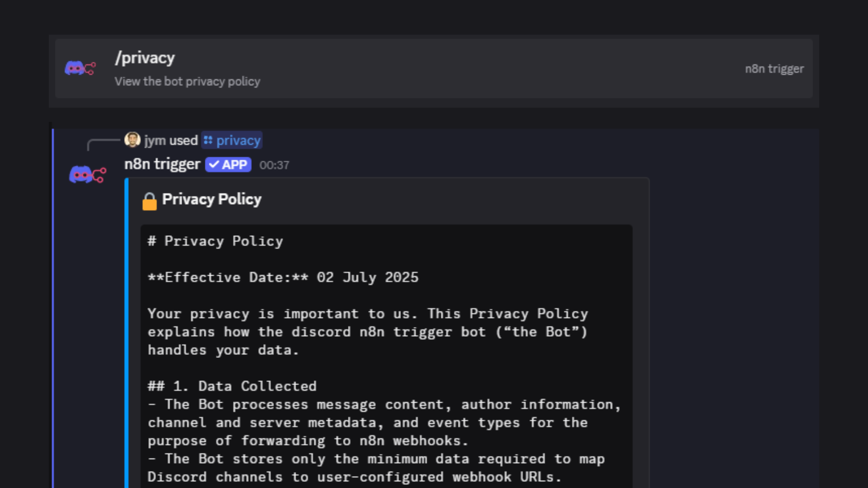The width and height of the screenshot is (868, 488).
Task: Click the '## 1. Data Collected' heading
Action: pos(232,386)
